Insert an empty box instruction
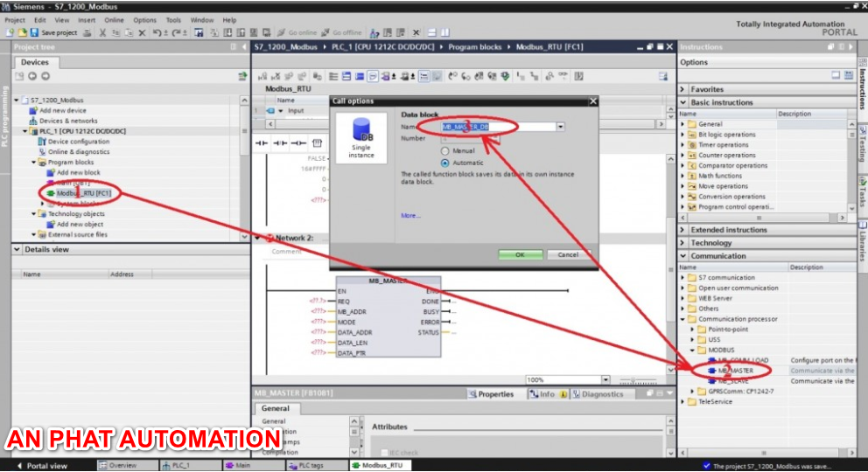 click(x=317, y=142)
